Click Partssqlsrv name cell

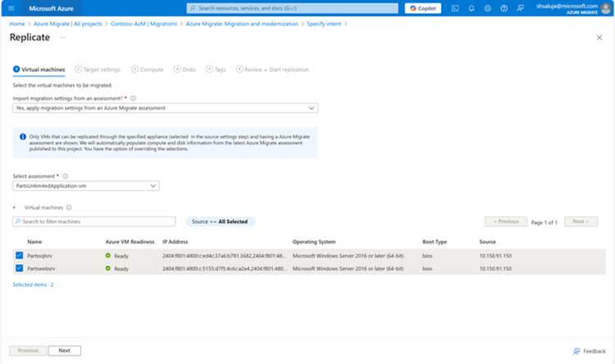tap(39, 256)
